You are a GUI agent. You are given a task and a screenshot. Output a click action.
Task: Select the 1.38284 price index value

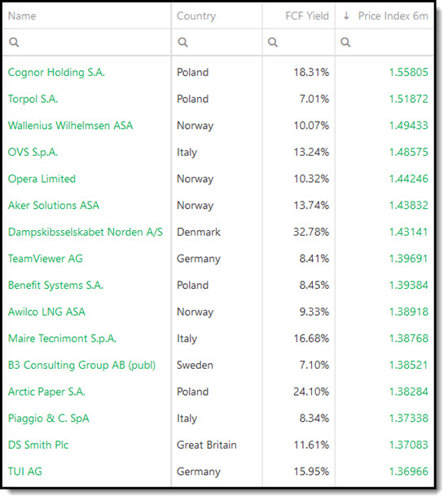tap(409, 392)
